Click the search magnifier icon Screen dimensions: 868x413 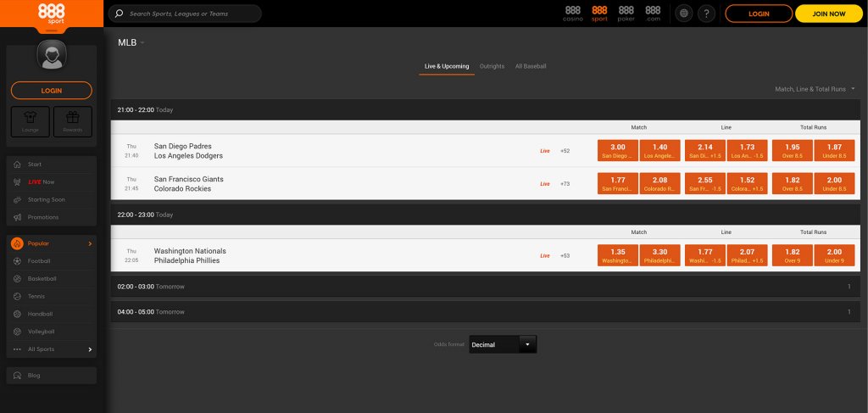pyautogui.click(x=119, y=14)
